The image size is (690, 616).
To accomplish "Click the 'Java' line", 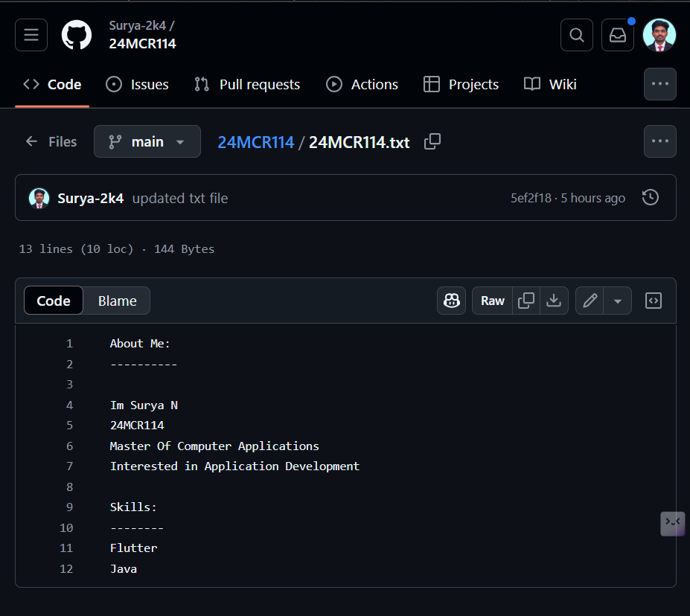I will 124,569.
